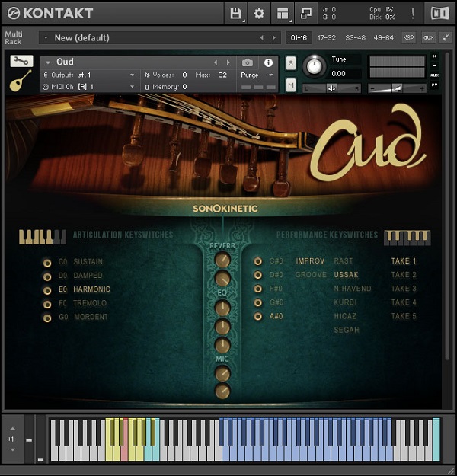Image resolution: width=457 pixels, height=476 pixels.
Task: Collapse all instruments with minimize rack icon
Action: tap(446, 37)
